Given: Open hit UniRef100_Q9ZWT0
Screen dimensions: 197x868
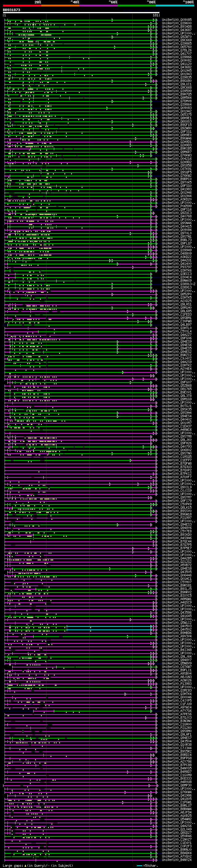Looking at the screenshot, I should pyautogui.click(x=177, y=37).
